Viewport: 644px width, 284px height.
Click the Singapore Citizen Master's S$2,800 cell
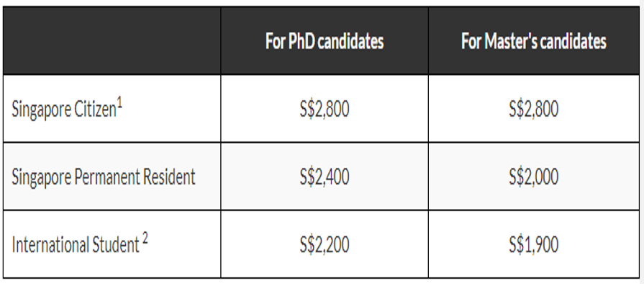534,110
